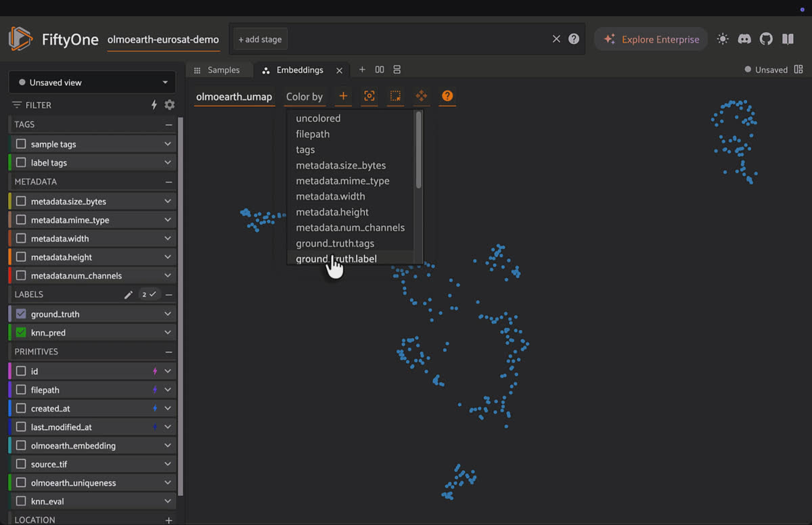Image resolution: width=812 pixels, height=525 pixels.
Task: Expand the knn_eval field chevron
Action: [x=168, y=501]
